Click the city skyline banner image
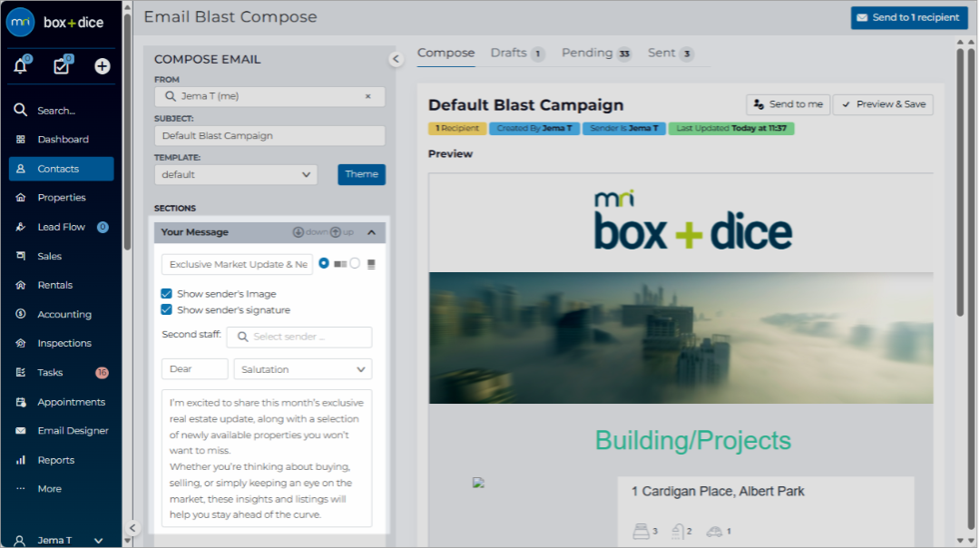 681,338
